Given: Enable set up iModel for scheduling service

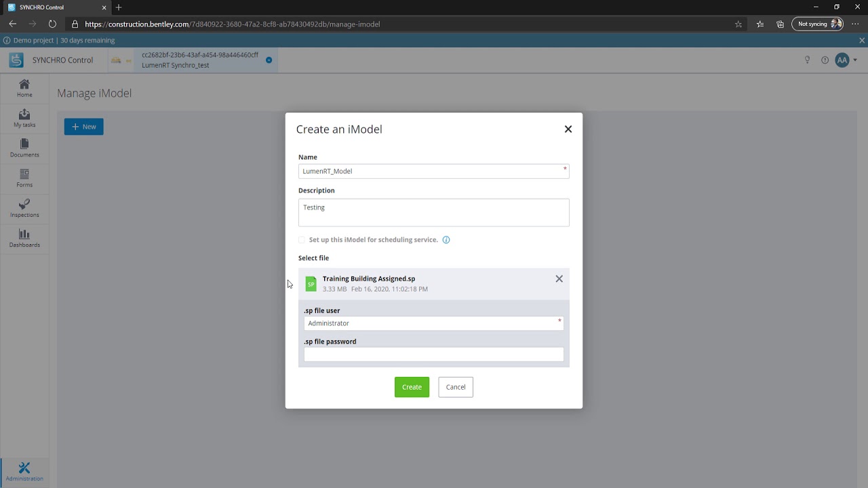Looking at the screenshot, I should tap(302, 240).
